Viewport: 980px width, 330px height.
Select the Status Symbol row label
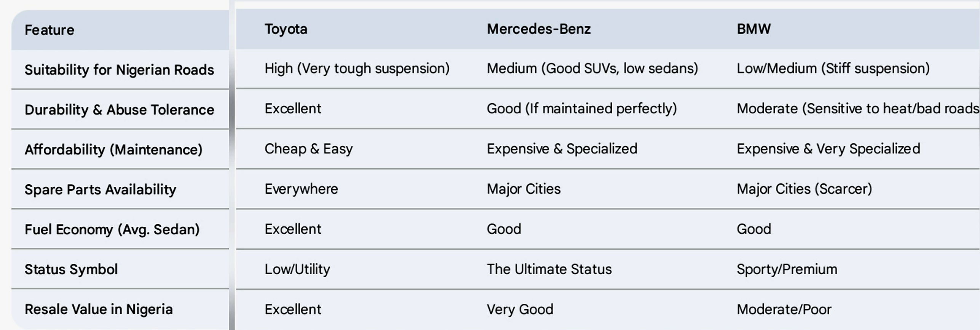click(x=71, y=269)
